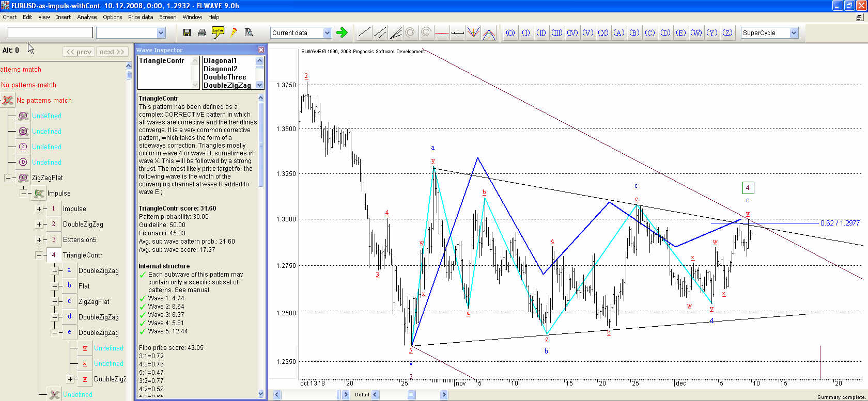868x401 pixels.
Task: Insert wave label (Z)
Action: point(727,33)
